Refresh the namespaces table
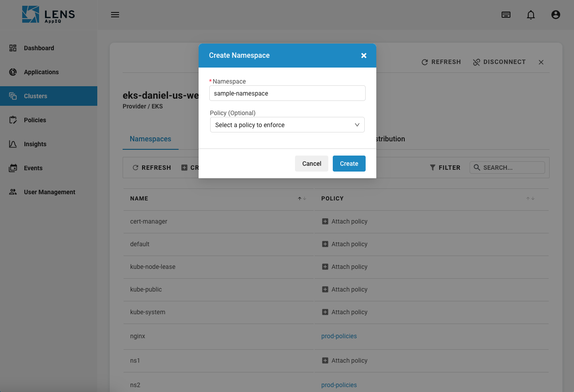 pos(151,168)
